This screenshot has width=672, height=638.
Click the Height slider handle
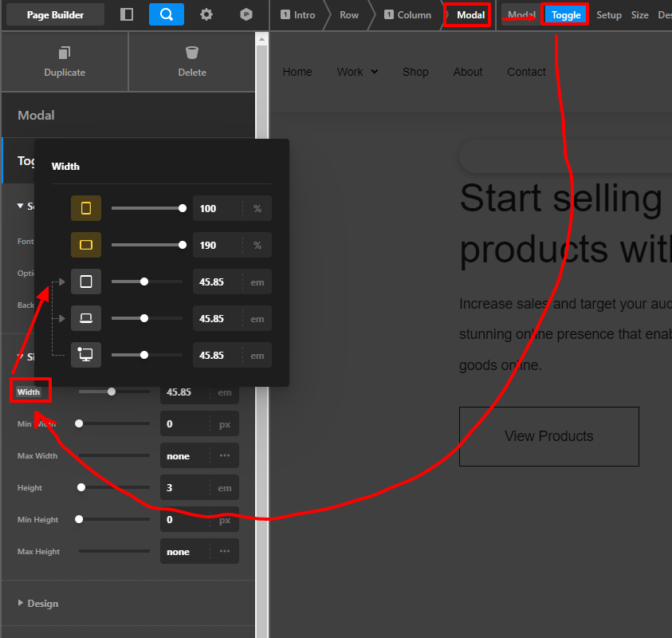tap(81, 487)
